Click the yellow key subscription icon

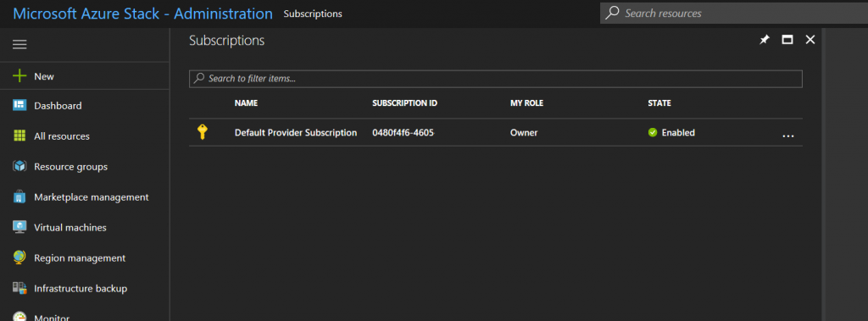tap(203, 132)
